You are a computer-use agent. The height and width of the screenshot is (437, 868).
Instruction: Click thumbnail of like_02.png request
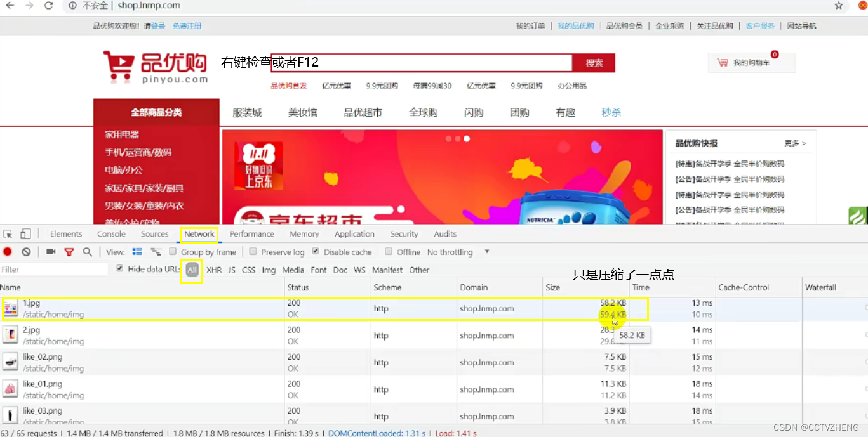click(10, 362)
